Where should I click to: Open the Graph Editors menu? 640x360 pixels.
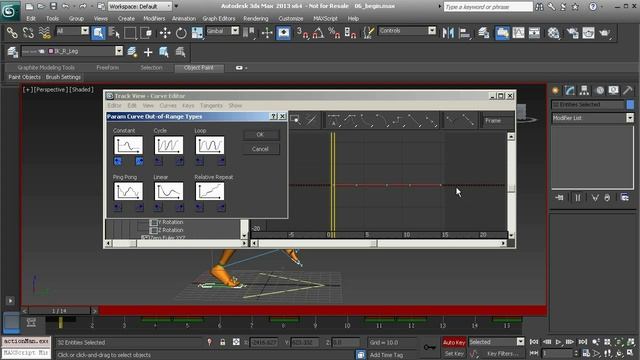[219, 18]
